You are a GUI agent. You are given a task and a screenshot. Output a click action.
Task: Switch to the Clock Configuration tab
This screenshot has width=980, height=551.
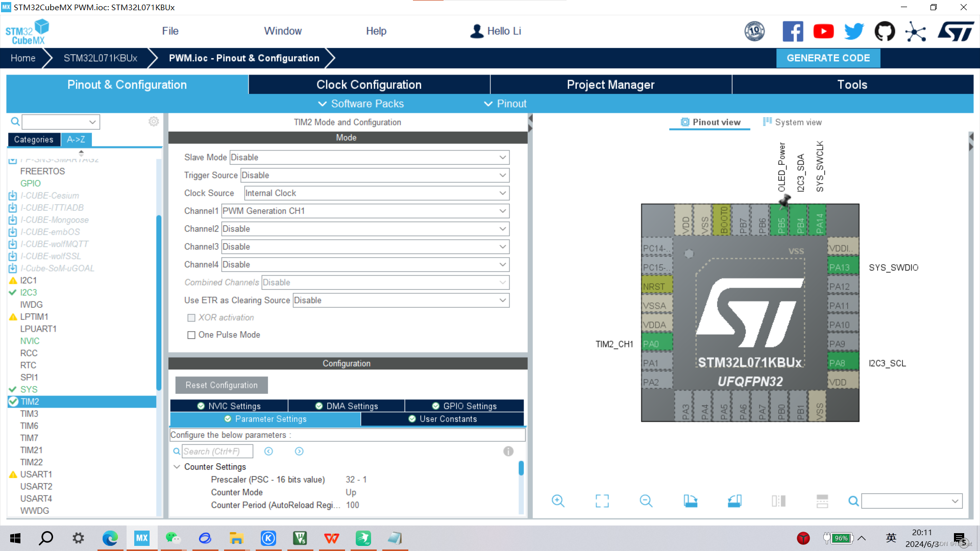(369, 85)
